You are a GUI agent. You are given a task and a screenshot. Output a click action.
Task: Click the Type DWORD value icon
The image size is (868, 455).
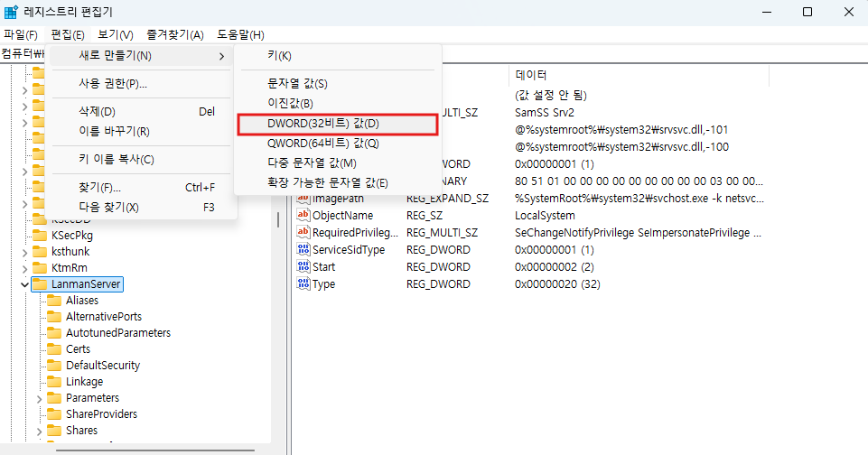click(303, 284)
